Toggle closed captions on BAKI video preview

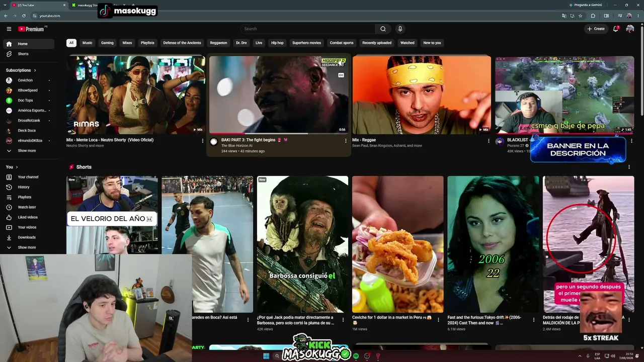(x=341, y=75)
